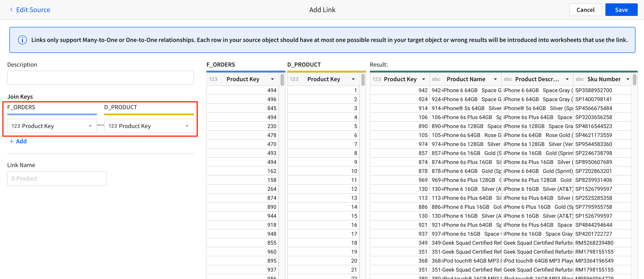Screen dimensions: 644x279
Task: Click the abc icon on Product Description column
Action: (508, 79)
